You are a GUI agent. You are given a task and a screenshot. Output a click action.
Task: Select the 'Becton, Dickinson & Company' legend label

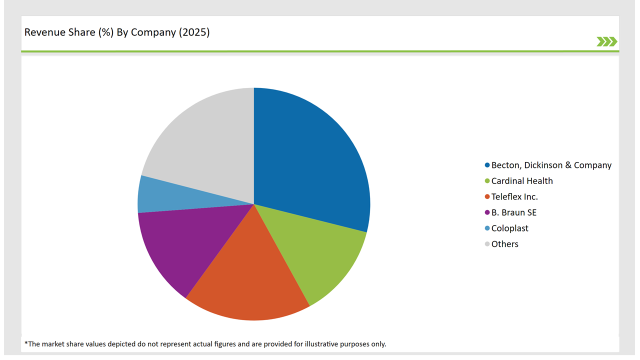[551, 165]
